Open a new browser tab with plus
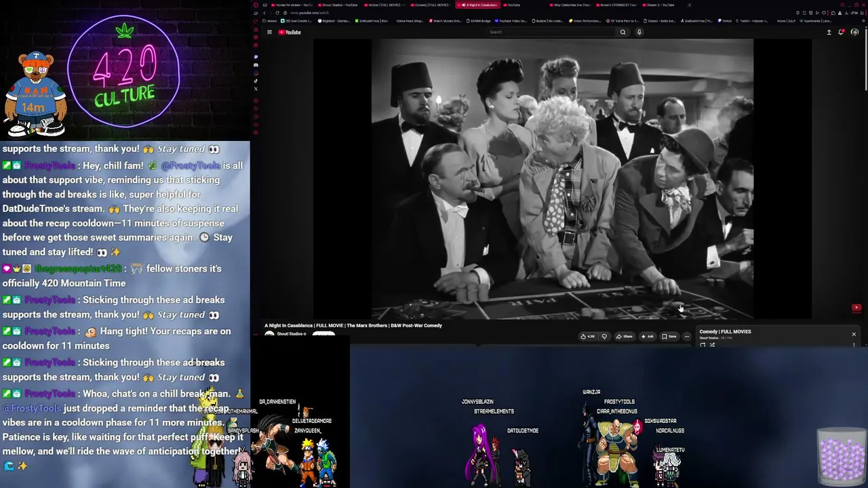This screenshot has height=488, width=868. 690,5
